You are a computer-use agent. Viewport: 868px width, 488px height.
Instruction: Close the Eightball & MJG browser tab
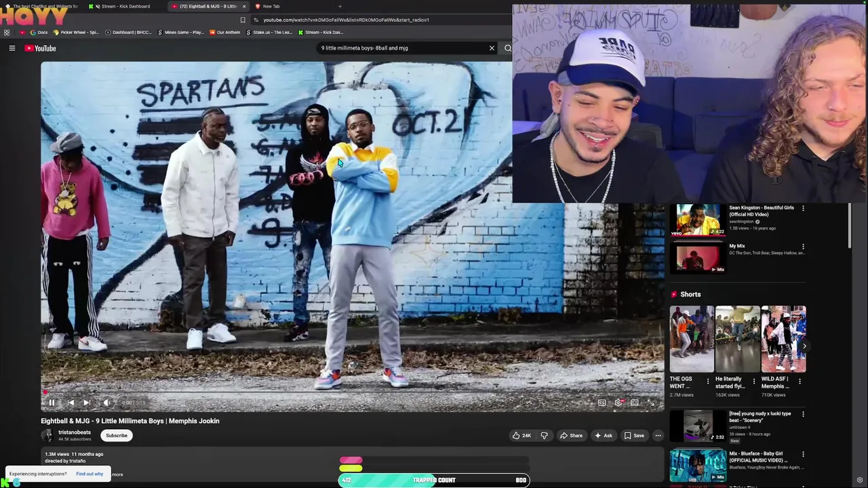point(244,6)
